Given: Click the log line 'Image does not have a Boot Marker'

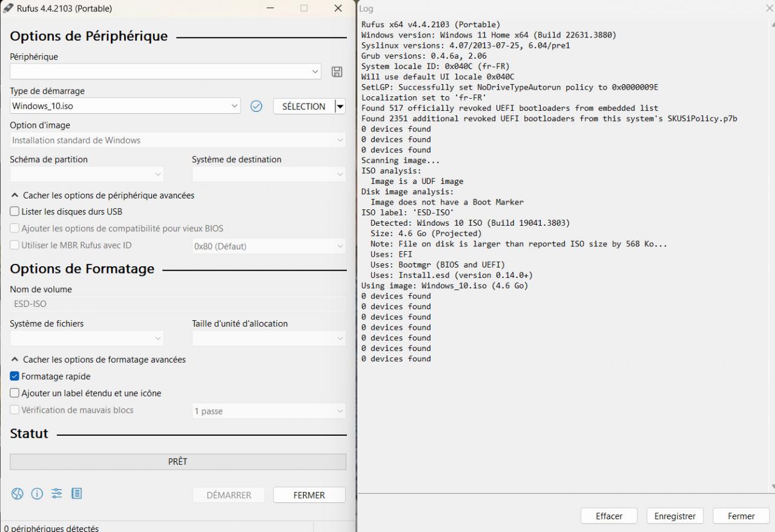Looking at the screenshot, I should pyautogui.click(x=447, y=202).
